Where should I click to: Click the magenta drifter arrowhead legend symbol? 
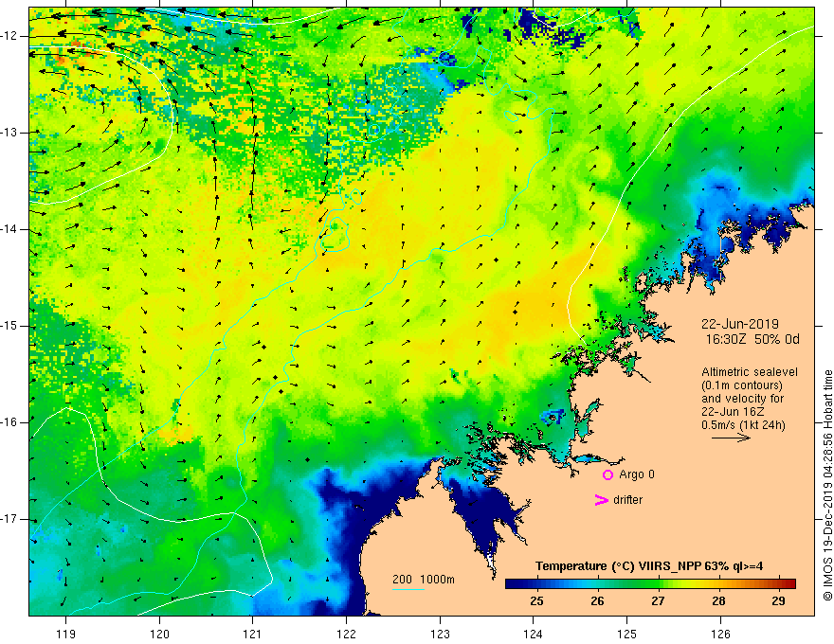click(601, 500)
